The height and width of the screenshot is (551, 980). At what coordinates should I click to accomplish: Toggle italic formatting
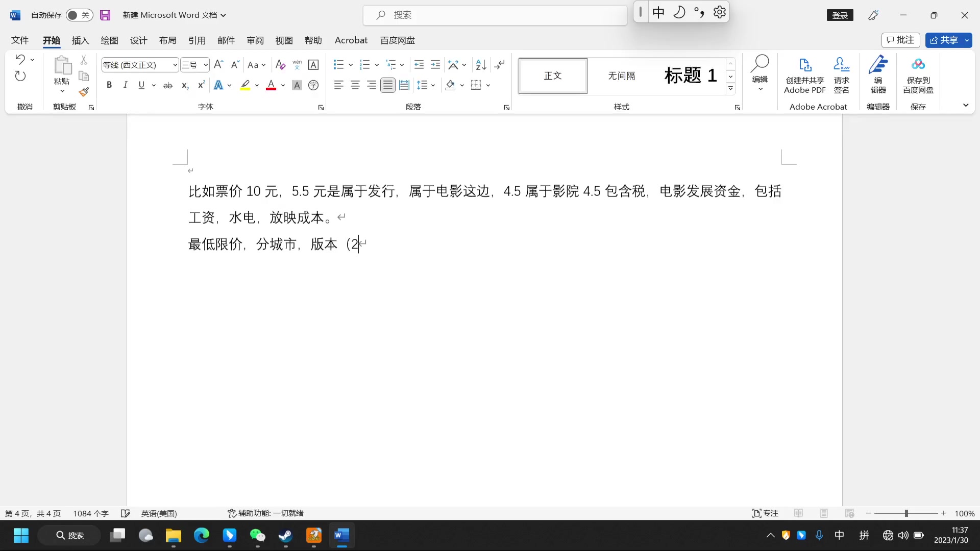coord(125,85)
